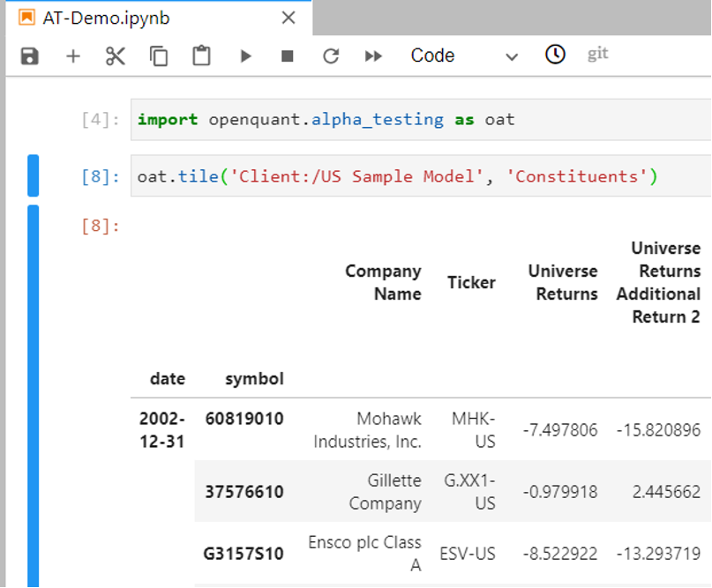Insert a new cell with the plus icon
Screen dimensions: 712x588
pyautogui.click(x=73, y=56)
